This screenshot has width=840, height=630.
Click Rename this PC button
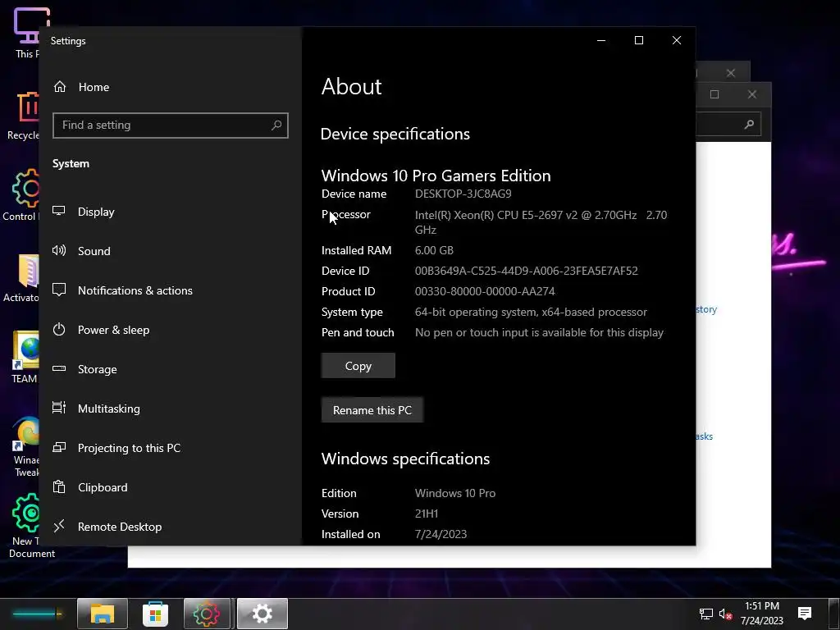tap(372, 410)
